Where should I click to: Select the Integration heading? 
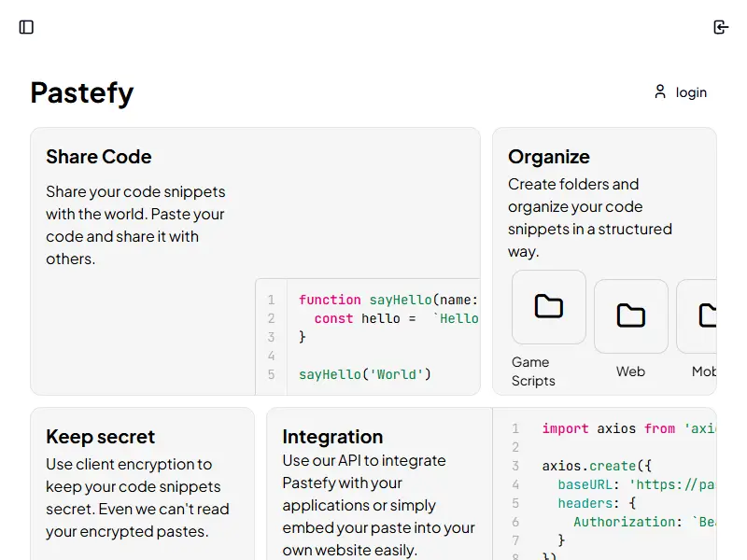point(332,437)
